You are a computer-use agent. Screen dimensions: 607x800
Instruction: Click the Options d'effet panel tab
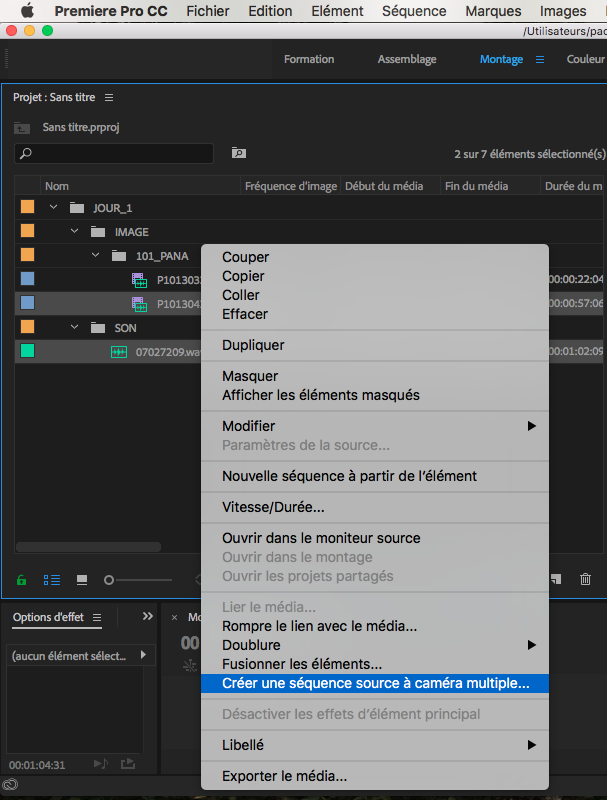pos(48,617)
